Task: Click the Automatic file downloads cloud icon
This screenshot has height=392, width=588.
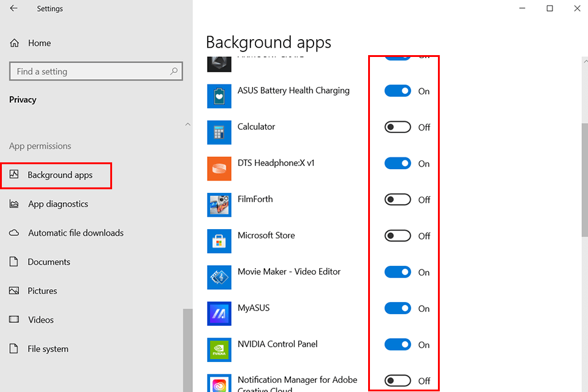Action: 14,233
